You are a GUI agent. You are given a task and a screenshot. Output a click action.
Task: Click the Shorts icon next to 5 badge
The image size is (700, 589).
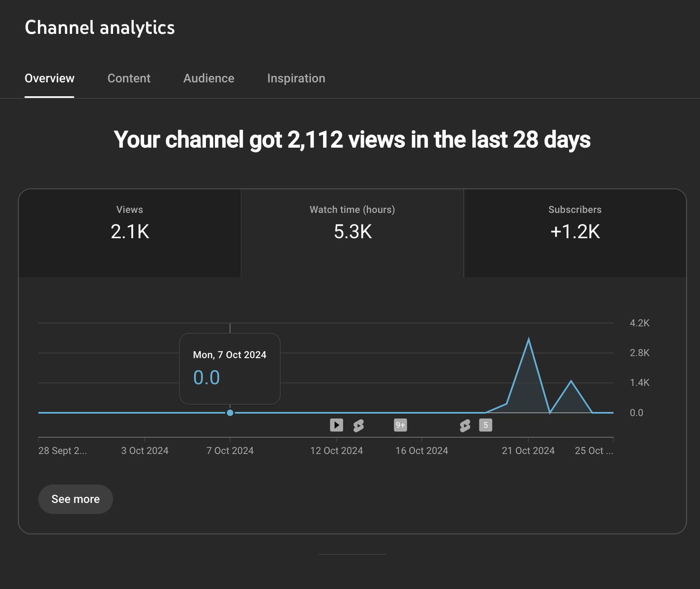click(465, 425)
